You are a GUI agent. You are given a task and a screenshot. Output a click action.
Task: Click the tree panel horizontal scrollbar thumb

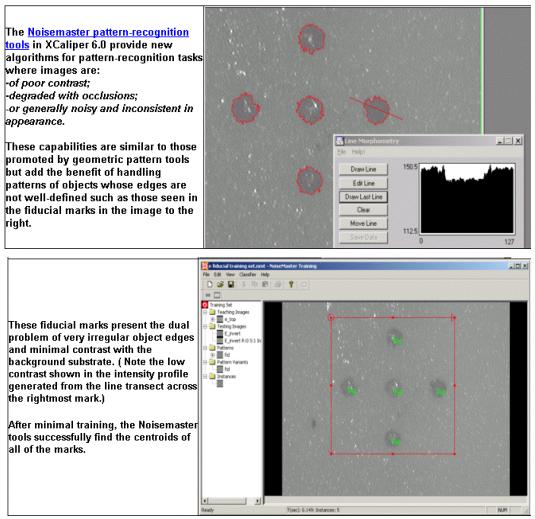pos(227,501)
